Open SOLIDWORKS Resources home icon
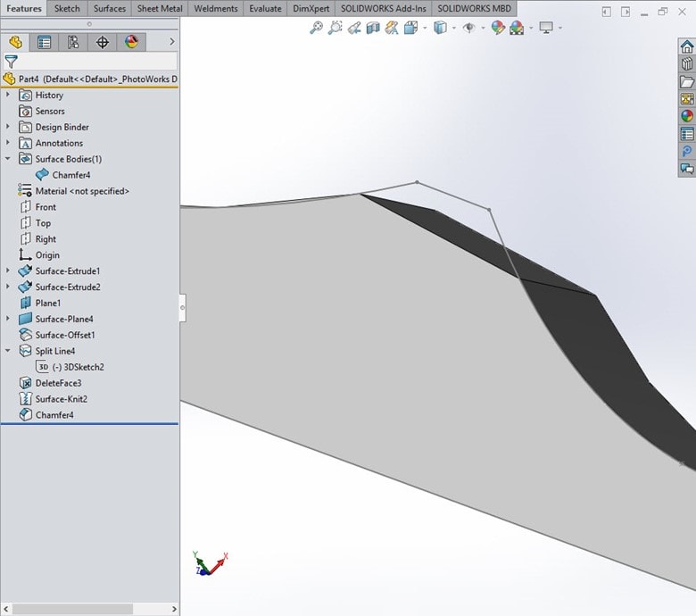The width and height of the screenshot is (696, 616). pos(686,47)
